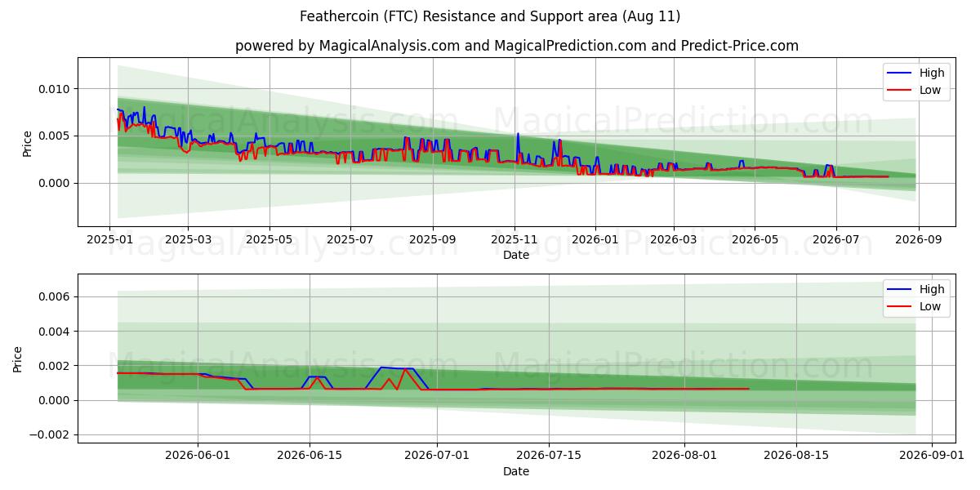Click the Price axis label of the top chart
980x490 pixels.
tap(27, 142)
